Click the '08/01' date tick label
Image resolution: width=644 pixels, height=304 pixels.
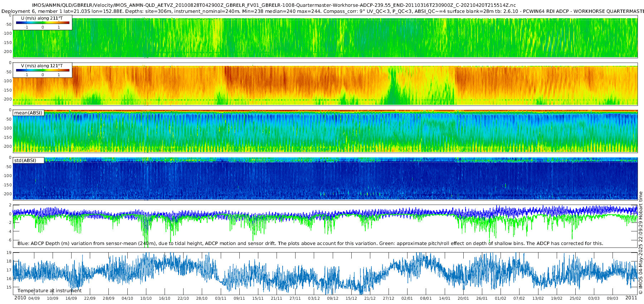pos(426,298)
